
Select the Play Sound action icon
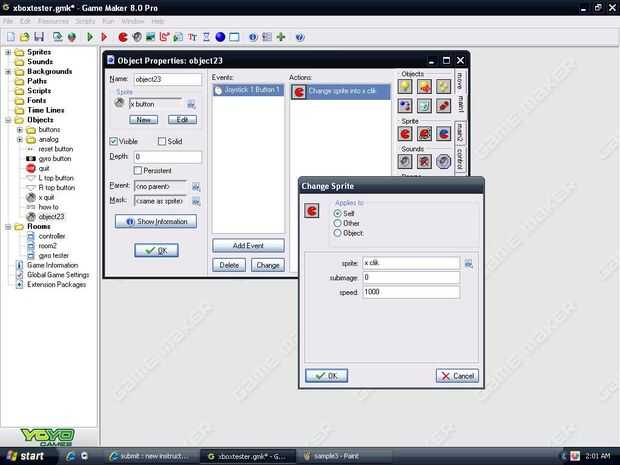coord(405,161)
